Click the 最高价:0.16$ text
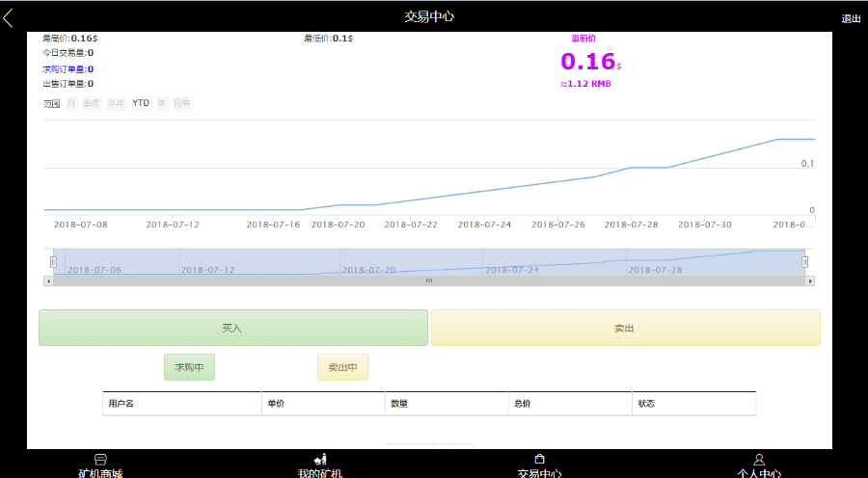Viewport: 868px width, 478px height. [70, 39]
